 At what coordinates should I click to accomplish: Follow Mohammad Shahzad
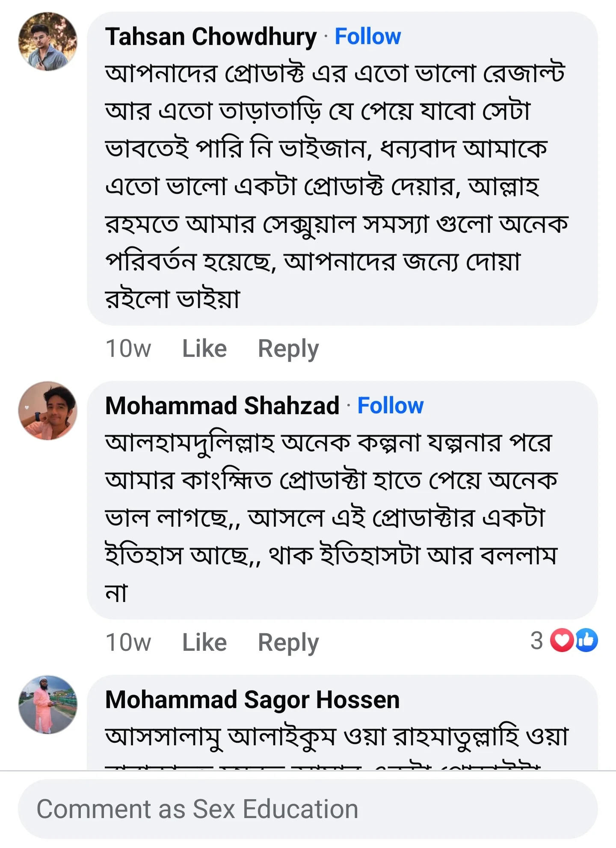point(390,406)
